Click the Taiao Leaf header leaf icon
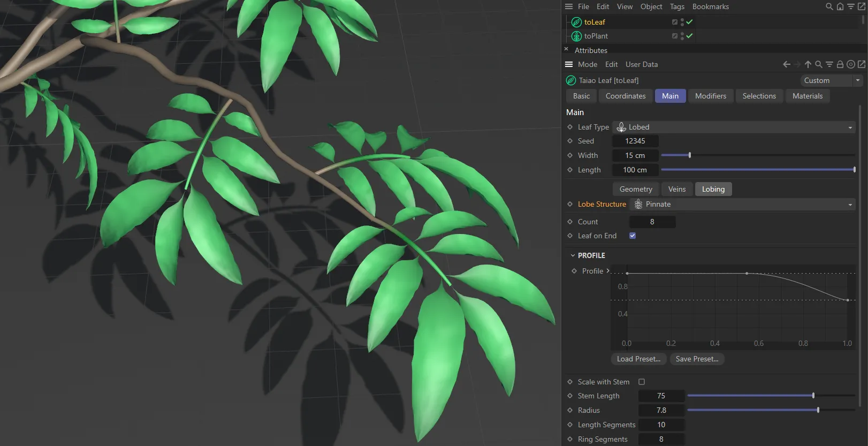This screenshot has width=868, height=446. [571, 80]
